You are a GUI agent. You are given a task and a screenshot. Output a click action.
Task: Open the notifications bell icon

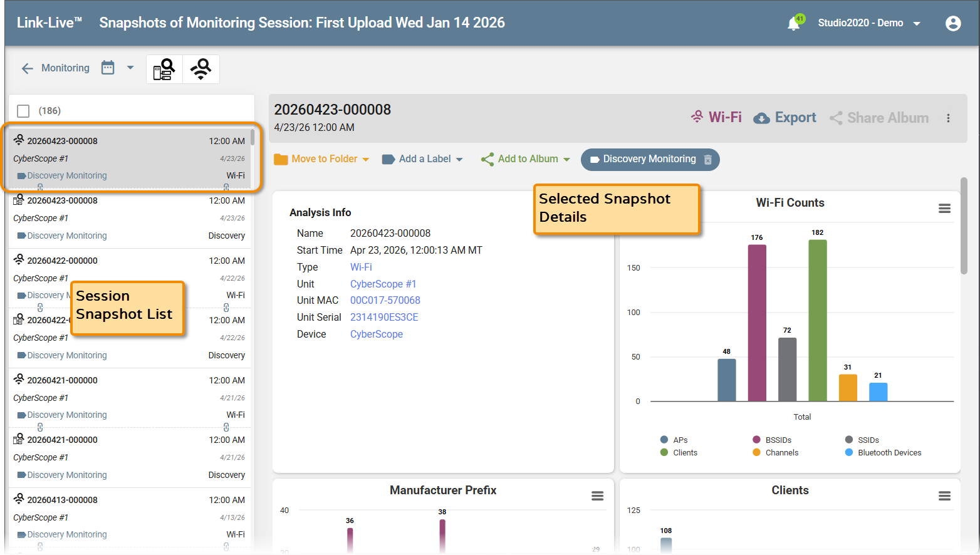coord(794,23)
